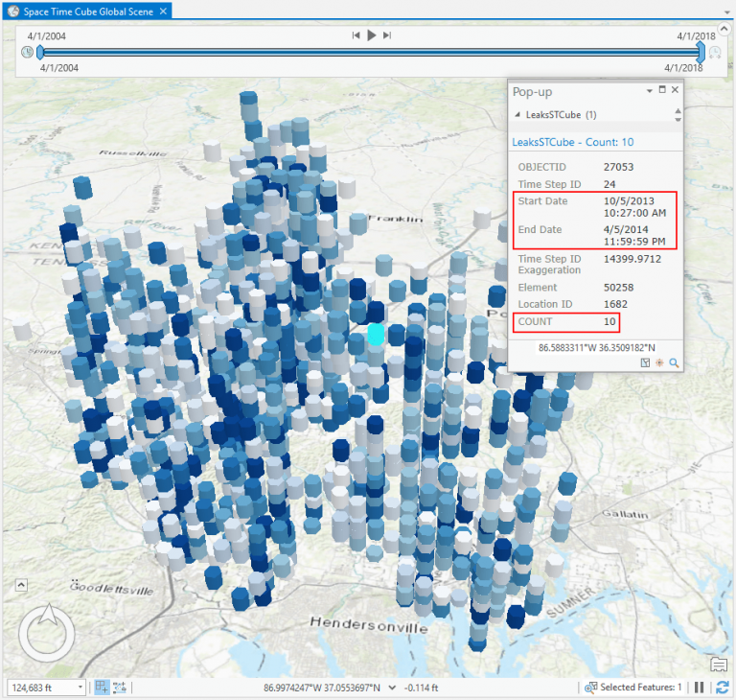Select the highlighted cyan space-time bin

click(x=376, y=334)
